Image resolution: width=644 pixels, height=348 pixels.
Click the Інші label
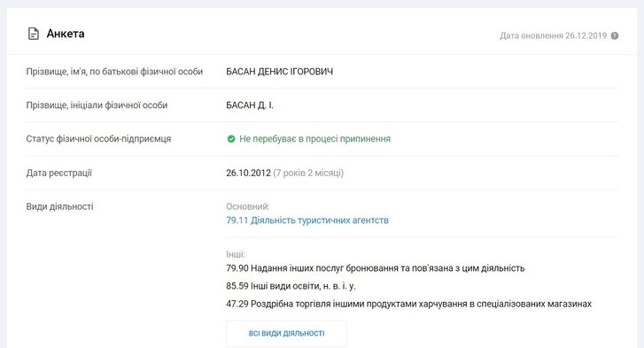click(x=236, y=254)
